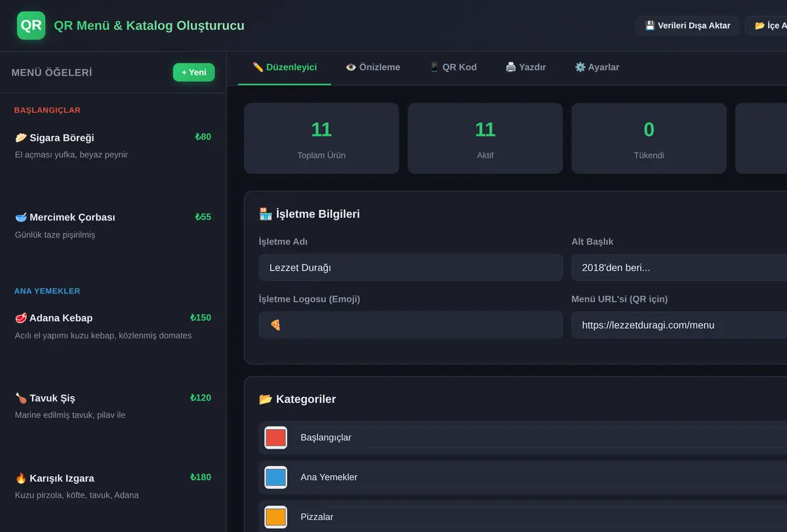
Task: Click the Tükendi stat card
Action: 649,138
